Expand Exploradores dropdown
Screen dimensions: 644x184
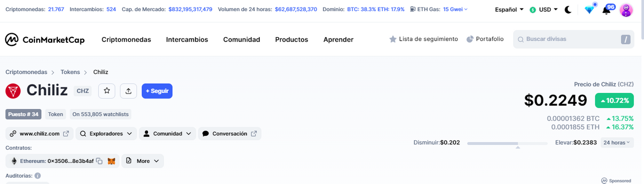(106, 134)
